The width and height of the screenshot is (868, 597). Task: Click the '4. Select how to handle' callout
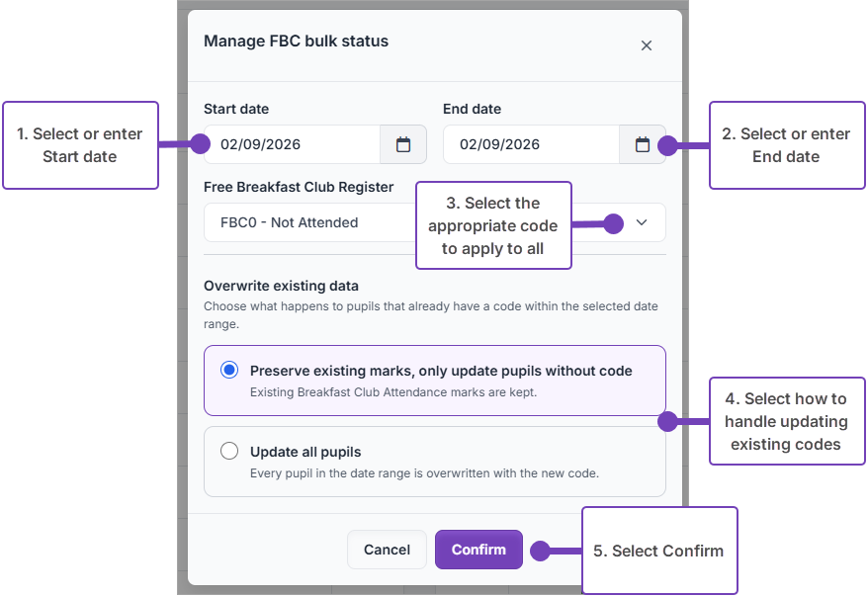tap(787, 421)
